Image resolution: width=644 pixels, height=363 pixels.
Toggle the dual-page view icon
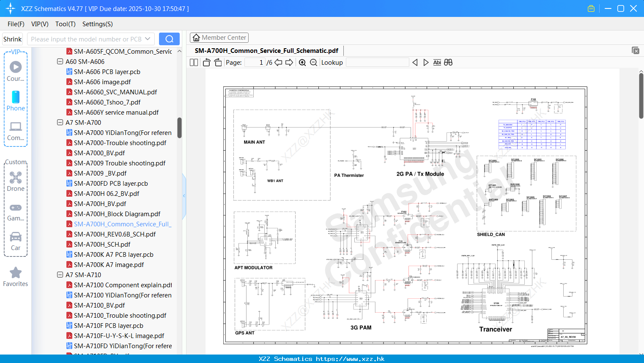(194, 62)
